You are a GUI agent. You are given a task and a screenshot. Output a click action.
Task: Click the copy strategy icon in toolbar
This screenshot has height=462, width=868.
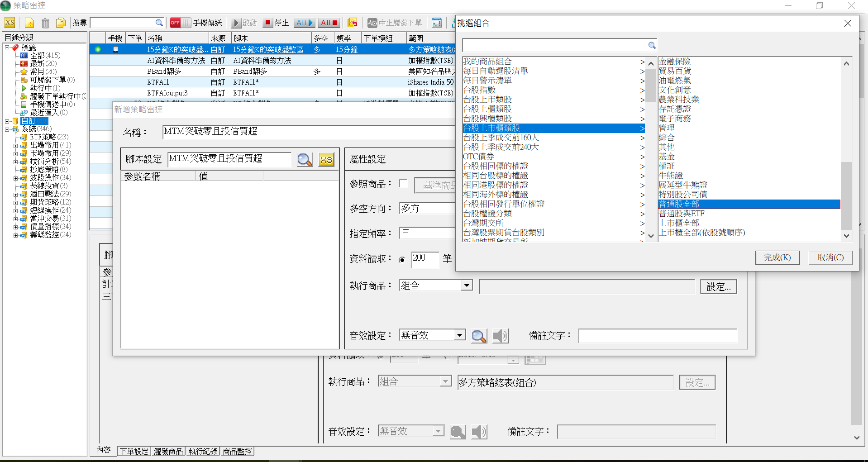coord(61,23)
